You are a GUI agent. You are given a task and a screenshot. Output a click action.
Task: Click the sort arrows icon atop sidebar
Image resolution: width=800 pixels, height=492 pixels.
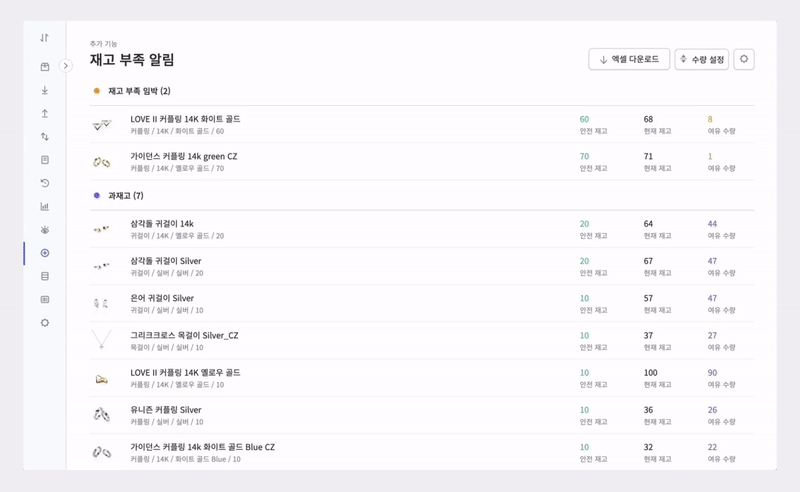coord(44,38)
